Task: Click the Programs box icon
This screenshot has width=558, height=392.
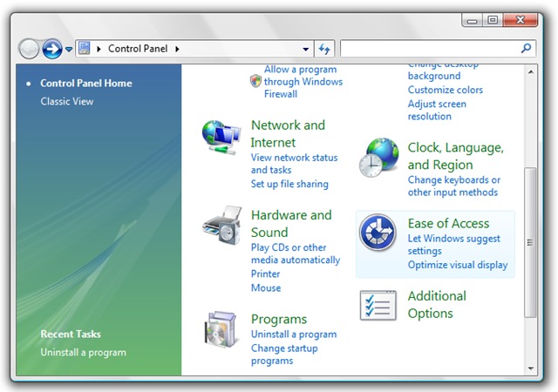Action: tap(221, 330)
